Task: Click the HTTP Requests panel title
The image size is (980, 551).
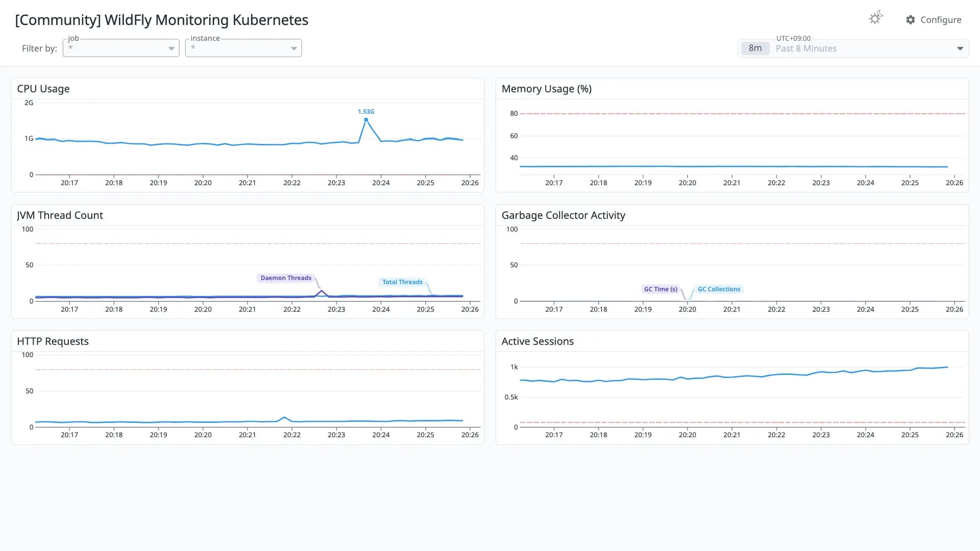Action: pyautogui.click(x=53, y=341)
